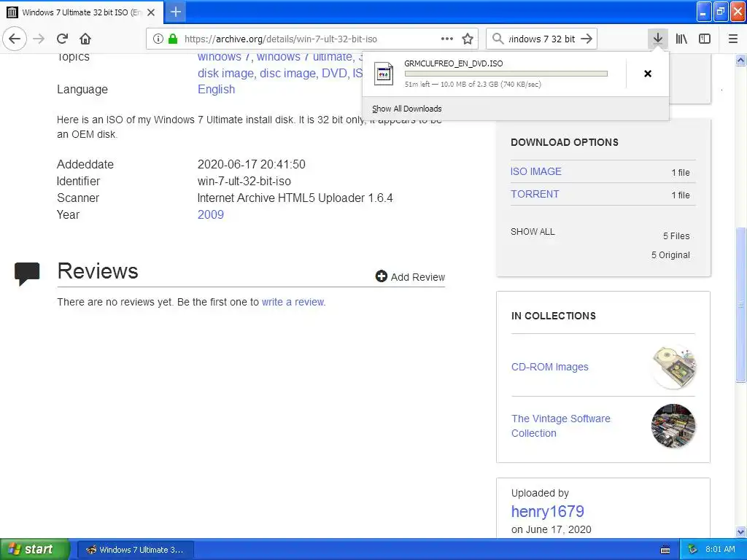Open the 'disk image' topic link
The height and width of the screenshot is (560, 747).
[225, 74]
